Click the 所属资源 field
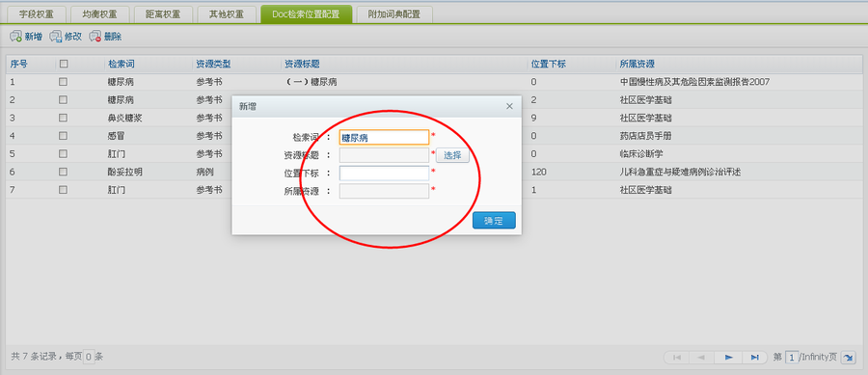The width and height of the screenshot is (868, 375). (x=384, y=192)
